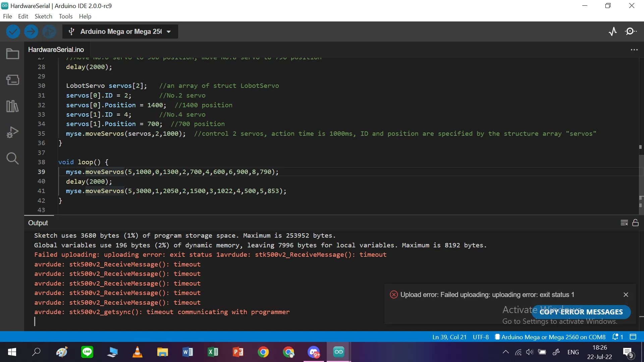
Task: Show the Debug sidebar panel
Action: (12, 132)
